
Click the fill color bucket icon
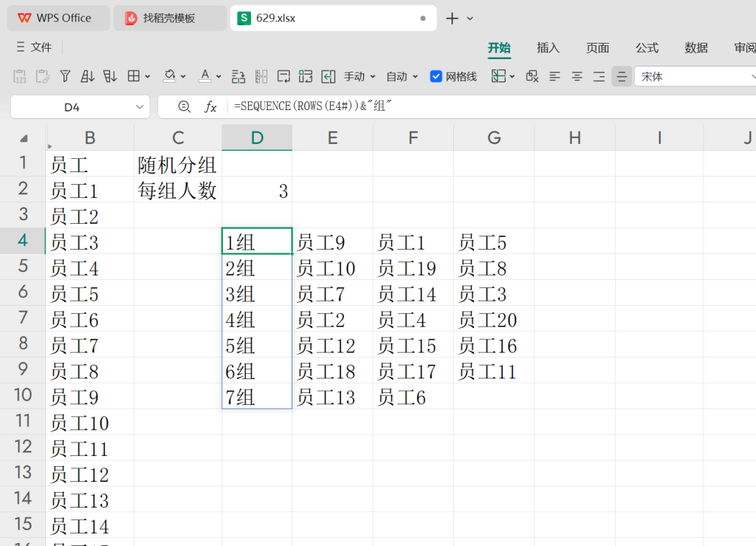coord(169,76)
